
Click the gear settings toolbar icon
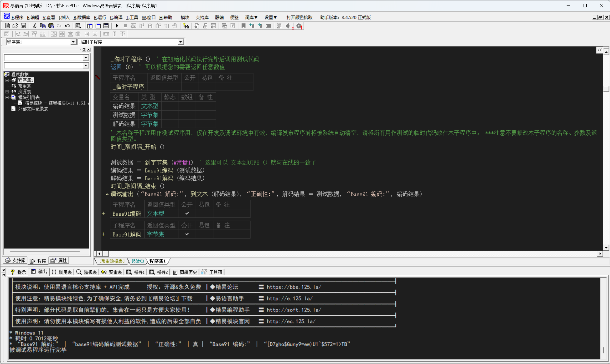click(x=299, y=26)
